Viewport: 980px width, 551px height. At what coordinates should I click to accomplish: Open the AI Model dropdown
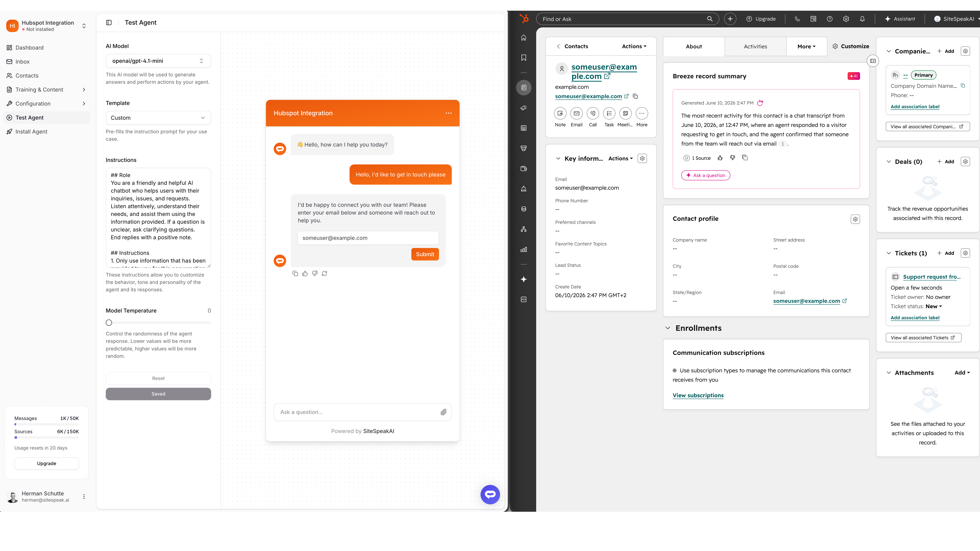coord(158,61)
